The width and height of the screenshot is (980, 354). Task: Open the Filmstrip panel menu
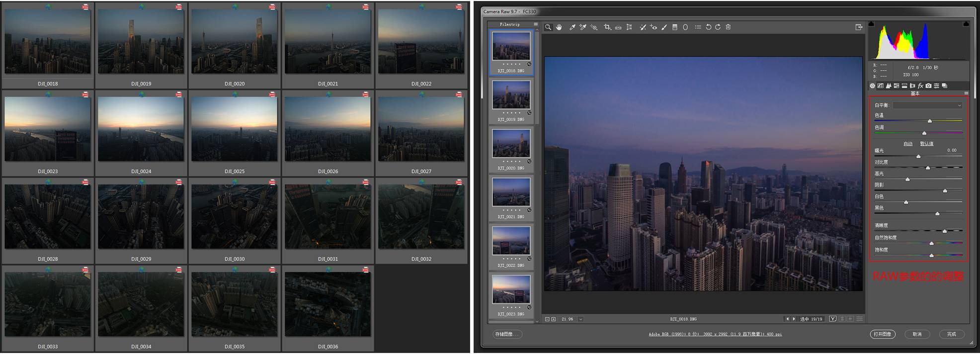(535, 24)
